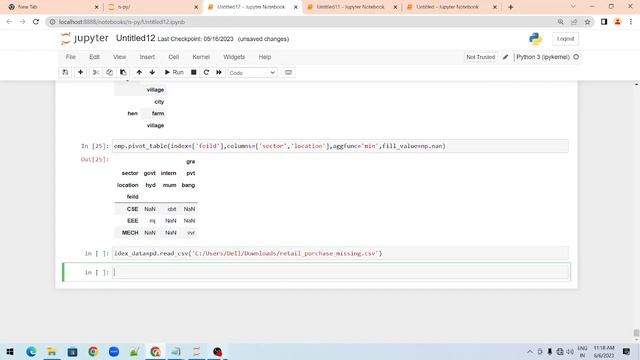Open the Chrome profile avatar
640x360 pixels.
coord(618,22)
